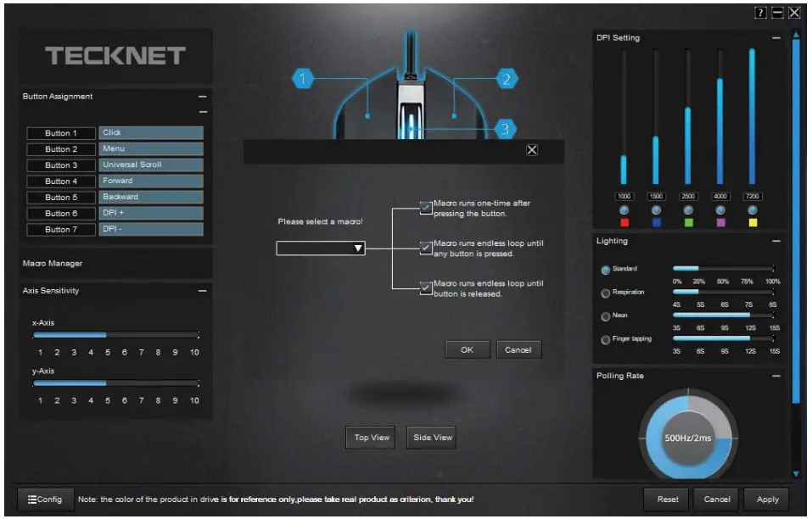Viewport: 812px width, 519px height.
Task: Select the Button 7 label
Action: click(61, 230)
